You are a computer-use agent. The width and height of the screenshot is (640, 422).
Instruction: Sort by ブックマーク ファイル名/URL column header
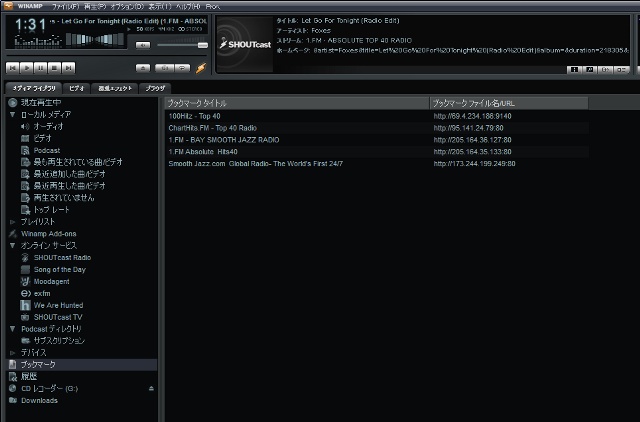tap(509, 103)
